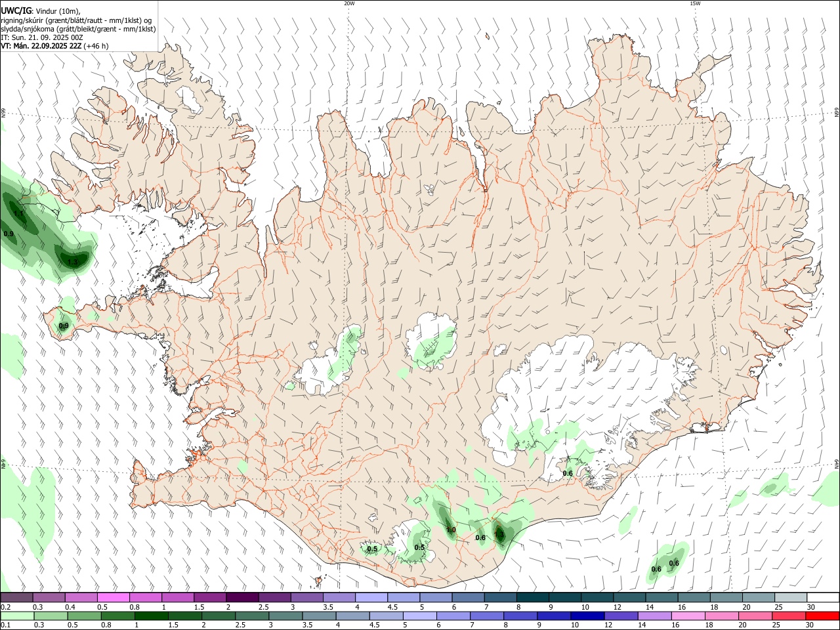Select the bottom-row swatch labeled 25
Image resolution: width=840 pixels, height=630 pixels.
coord(789,616)
